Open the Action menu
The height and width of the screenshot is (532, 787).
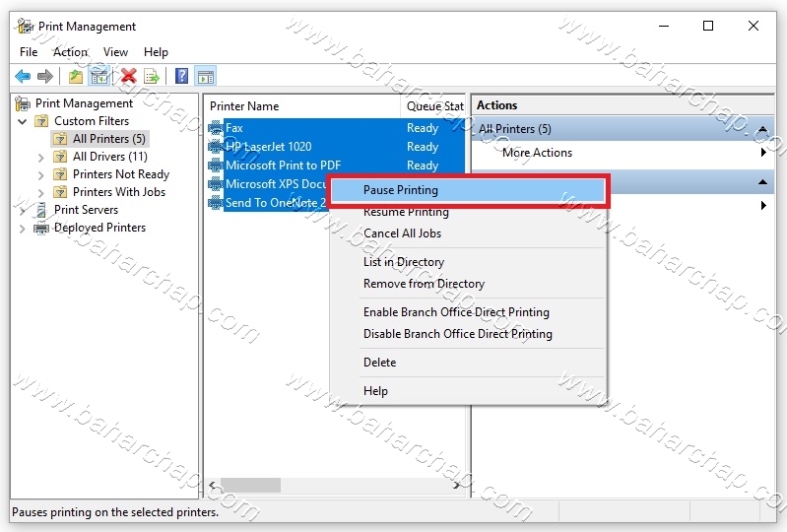[x=70, y=51]
